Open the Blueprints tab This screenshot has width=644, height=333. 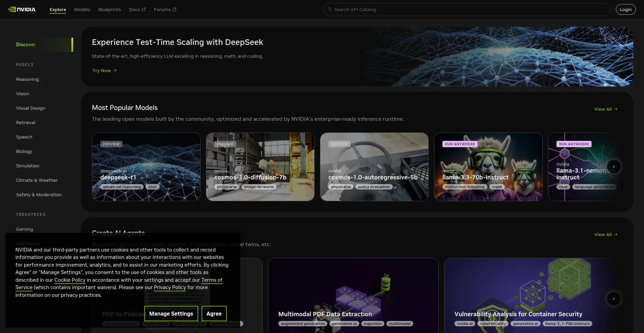click(109, 9)
